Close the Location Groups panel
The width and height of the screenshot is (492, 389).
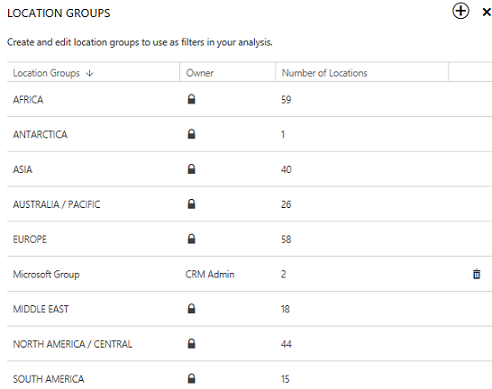point(486,12)
